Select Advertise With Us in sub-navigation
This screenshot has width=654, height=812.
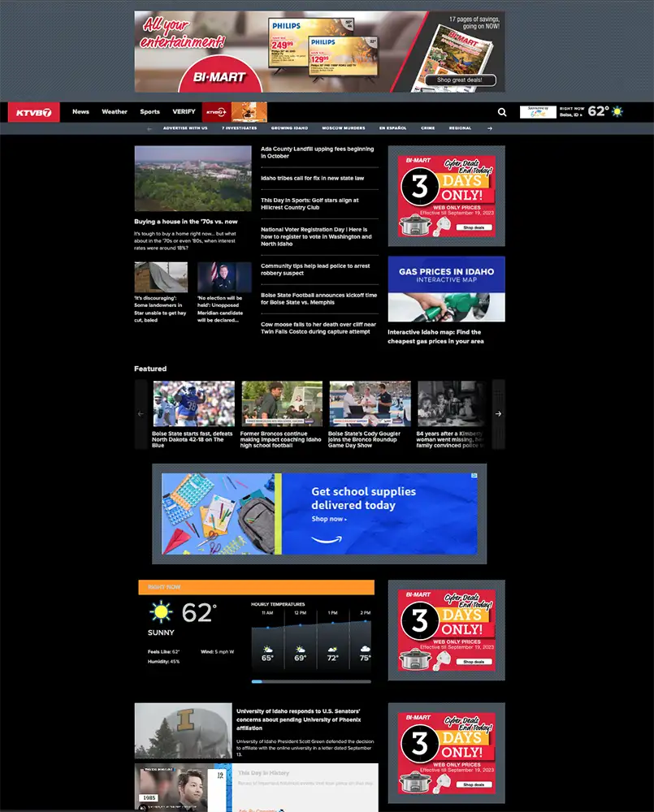[x=185, y=128]
